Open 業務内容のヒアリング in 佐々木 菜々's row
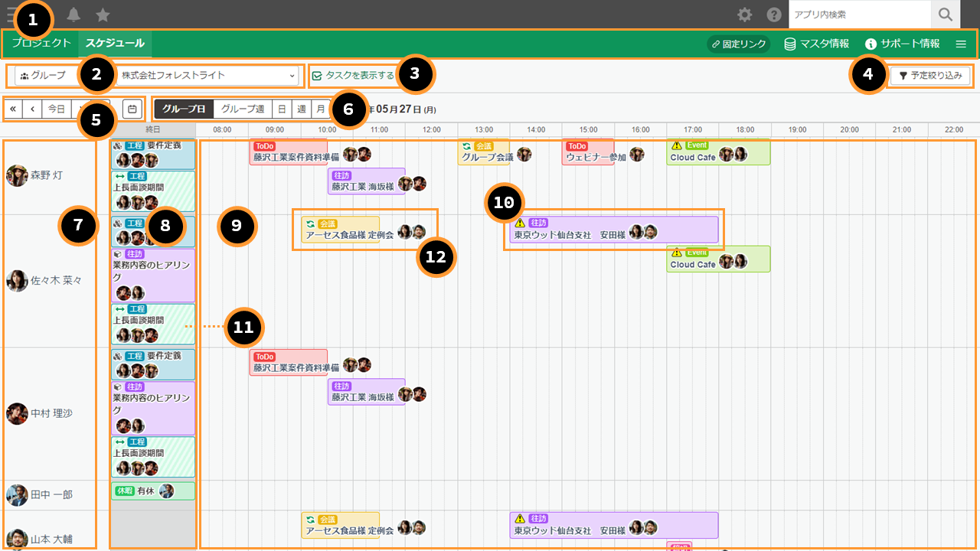Viewport: 980px width, 551px height. [153, 275]
